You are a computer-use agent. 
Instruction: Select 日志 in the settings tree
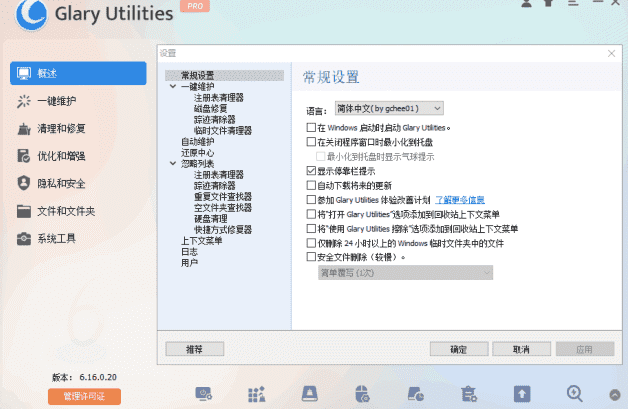tap(189, 252)
